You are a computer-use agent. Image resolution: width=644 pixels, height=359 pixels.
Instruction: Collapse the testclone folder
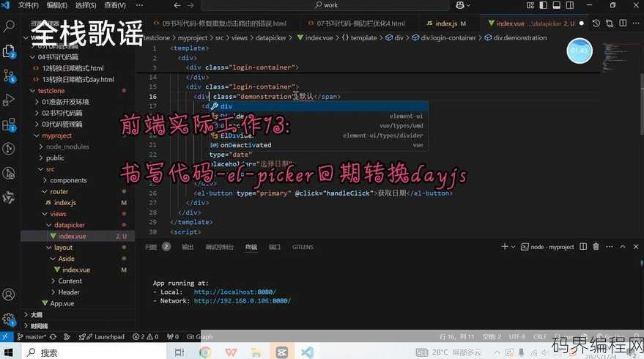51,90
